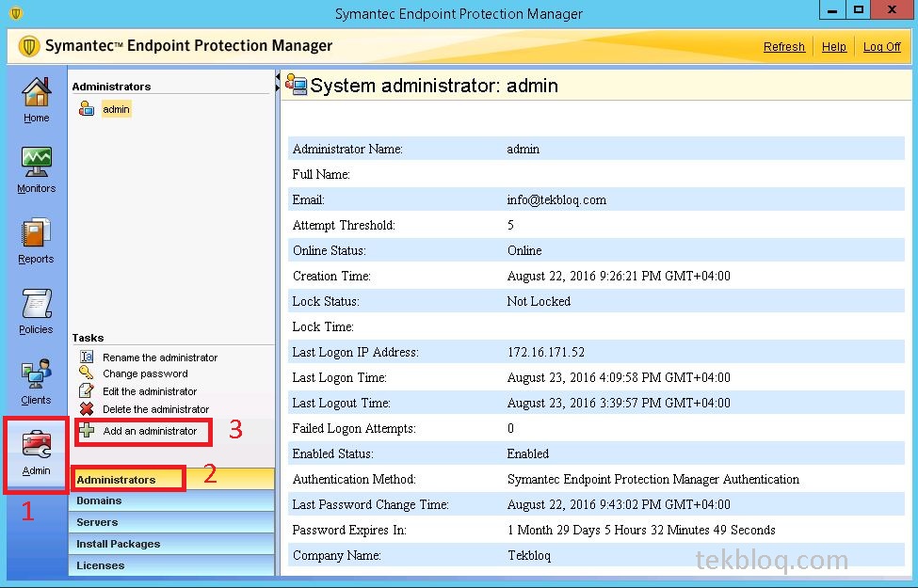918x588 pixels.
Task: Click Rename the administrator task
Action: pos(160,358)
